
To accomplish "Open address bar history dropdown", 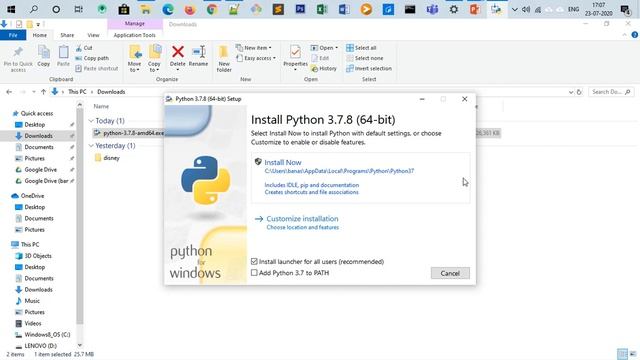I will point(571,92).
